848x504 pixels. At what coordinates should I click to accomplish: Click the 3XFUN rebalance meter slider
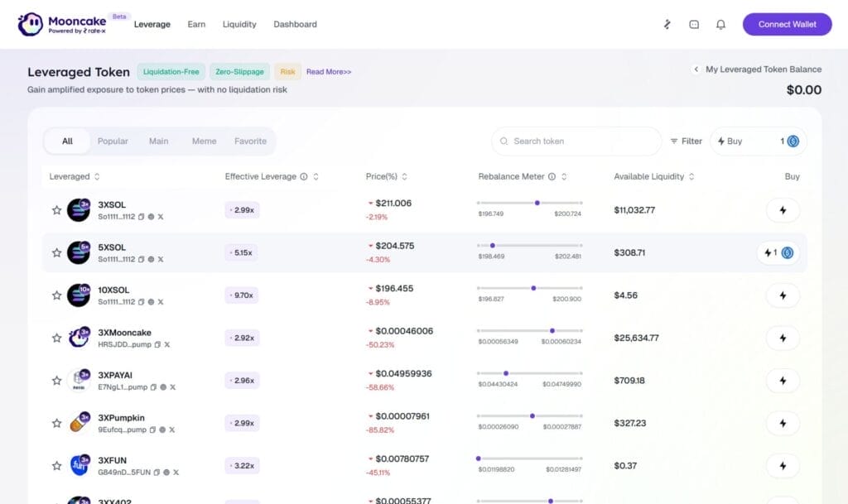pyautogui.click(x=530, y=458)
